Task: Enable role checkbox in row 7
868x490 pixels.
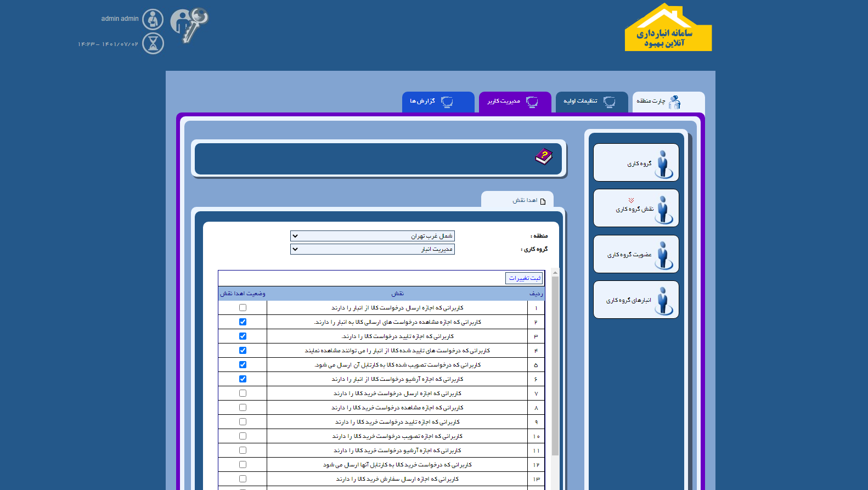Action: tap(243, 393)
